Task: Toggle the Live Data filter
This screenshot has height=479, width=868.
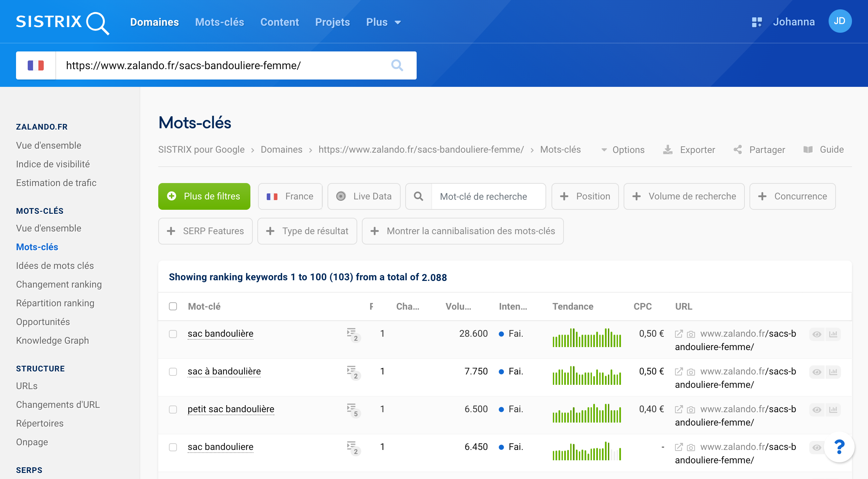Action: point(364,196)
